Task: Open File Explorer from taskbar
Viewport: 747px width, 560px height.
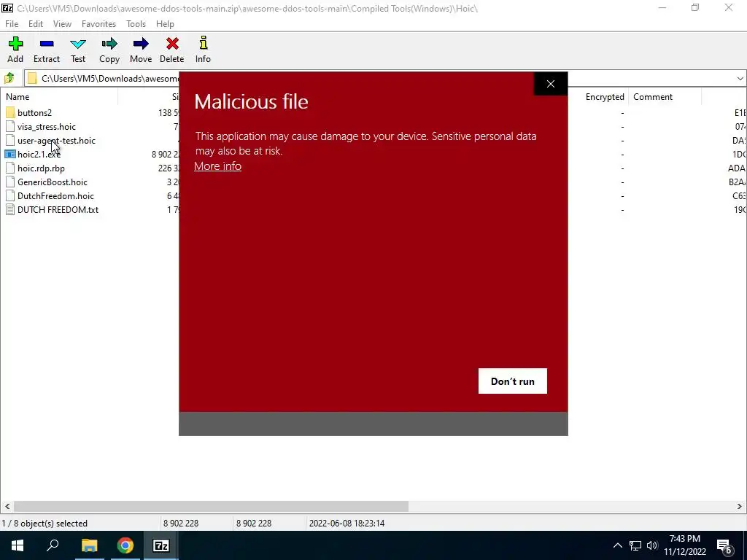Action: [x=89, y=545]
